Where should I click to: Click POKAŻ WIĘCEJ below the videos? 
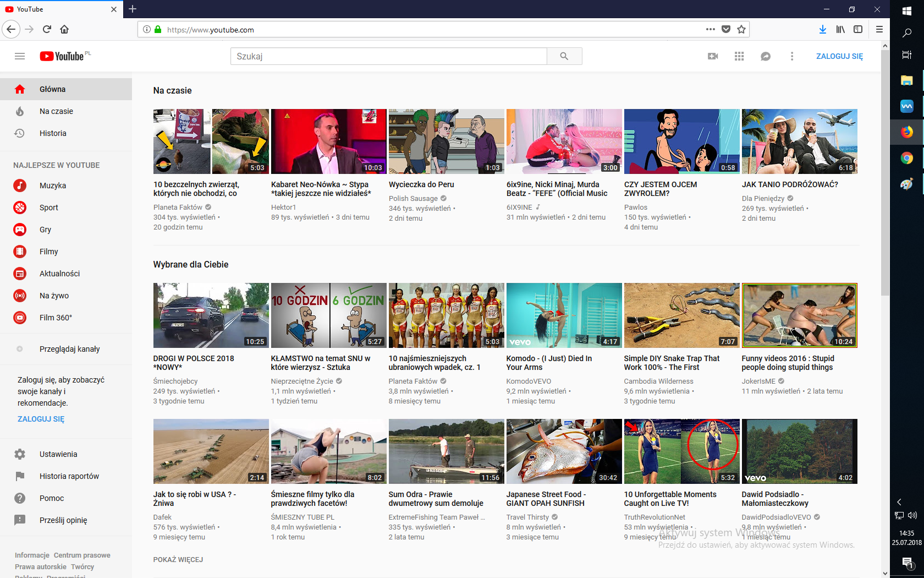coord(178,560)
